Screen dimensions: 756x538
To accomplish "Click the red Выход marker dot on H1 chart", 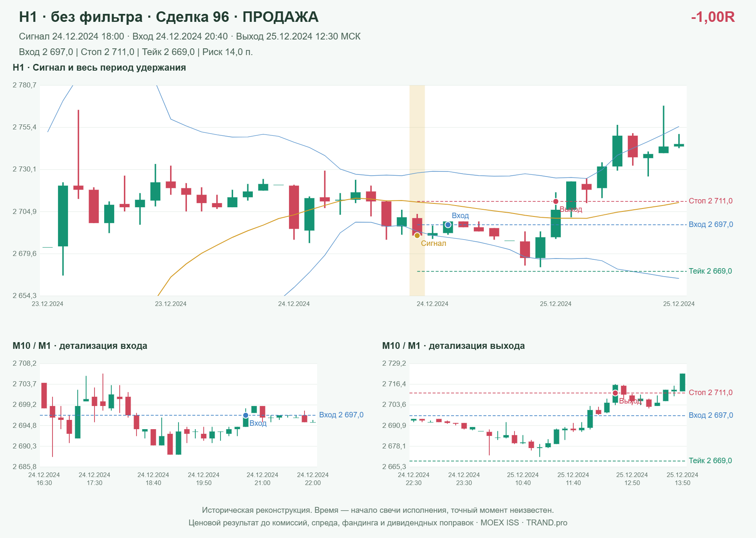I will pyautogui.click(x=556, y=201).
